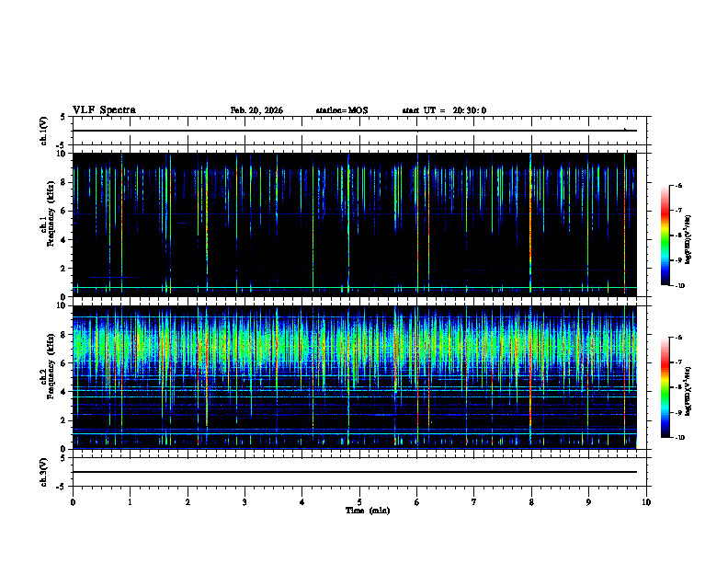The image size is (728, 563).
Task: Click the 'start UT = 20:30:0' text
Action: pyautogui.click(x=444, y=110)
